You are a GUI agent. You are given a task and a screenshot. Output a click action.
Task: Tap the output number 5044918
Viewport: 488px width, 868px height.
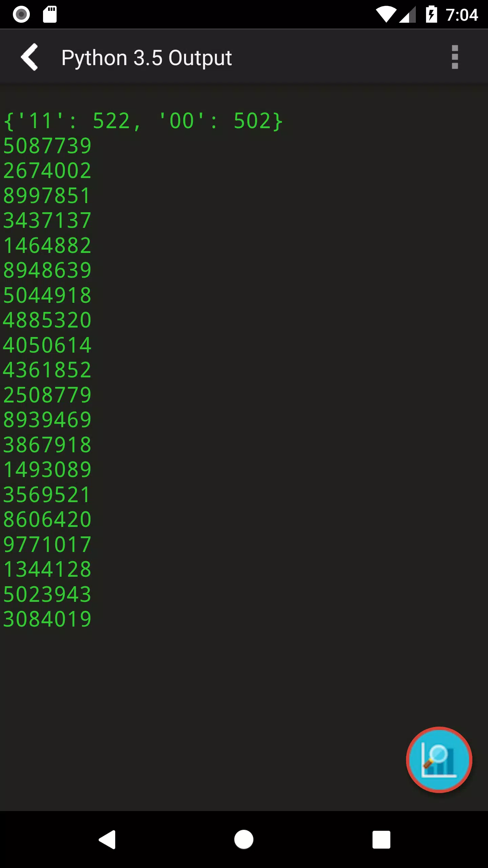[47, 295]
